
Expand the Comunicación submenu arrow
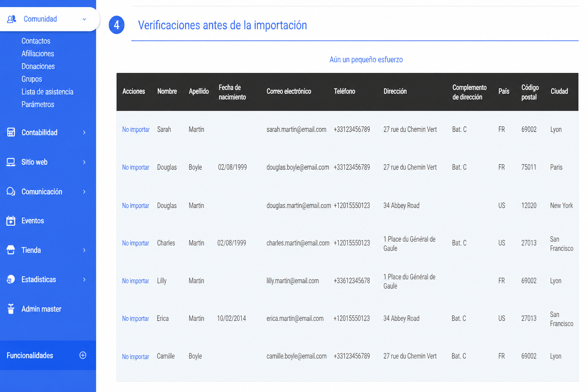tap(84, 192)
